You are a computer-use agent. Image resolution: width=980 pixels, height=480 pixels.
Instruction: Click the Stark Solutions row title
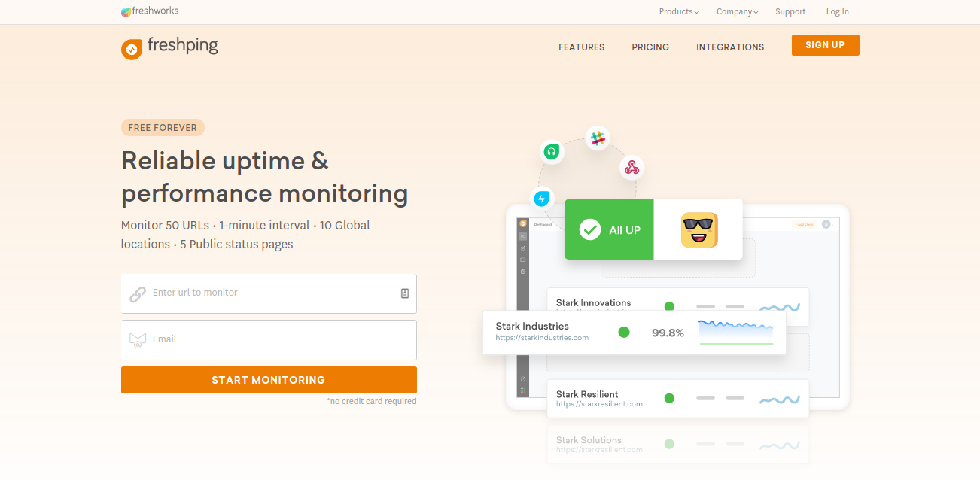click(x=589, y=440)
